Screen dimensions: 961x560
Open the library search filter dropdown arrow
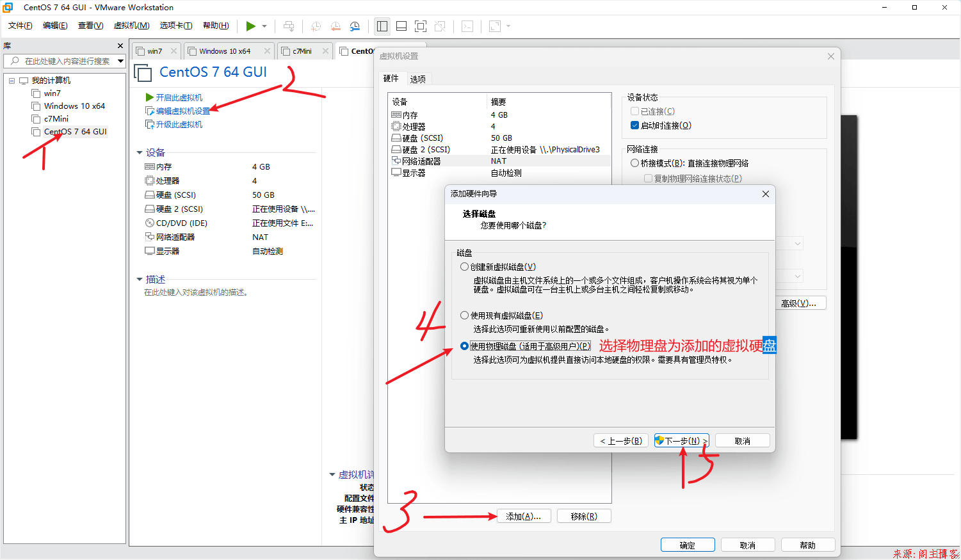coord(120,61)
